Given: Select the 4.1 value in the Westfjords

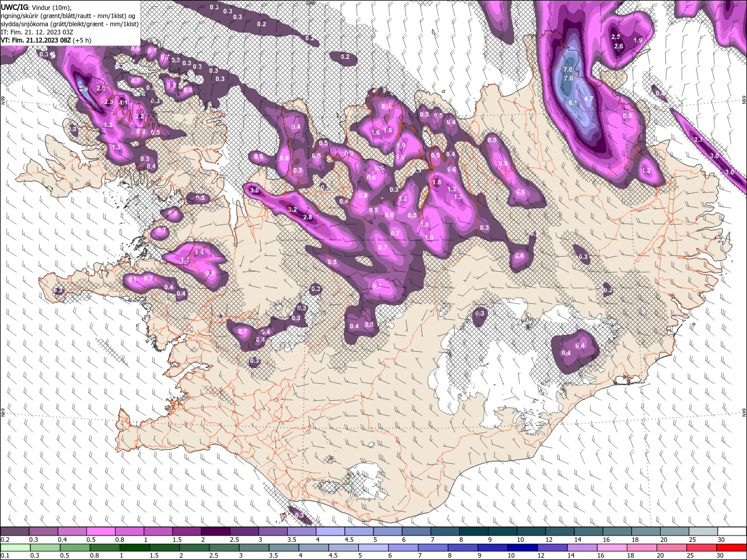Looking at the screenshot, I should pyautogui.click(x=123, y=103).
